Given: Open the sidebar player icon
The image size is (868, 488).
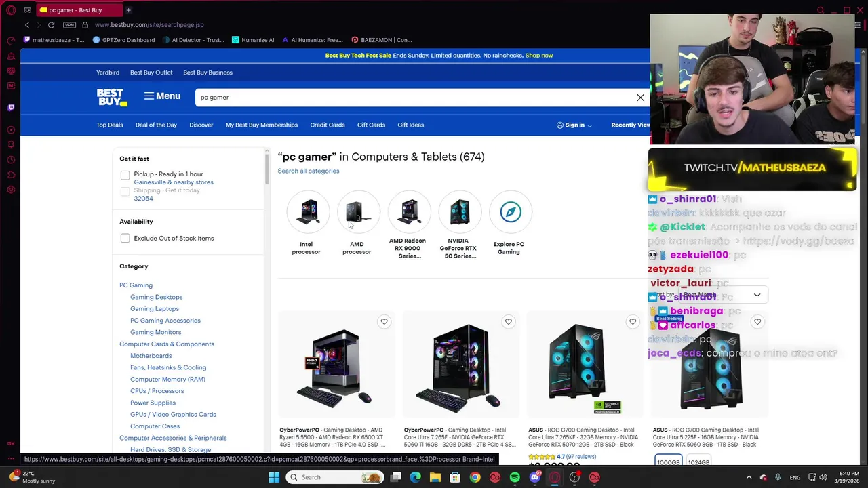Looking at the screenshot, I should coord(11,130).
